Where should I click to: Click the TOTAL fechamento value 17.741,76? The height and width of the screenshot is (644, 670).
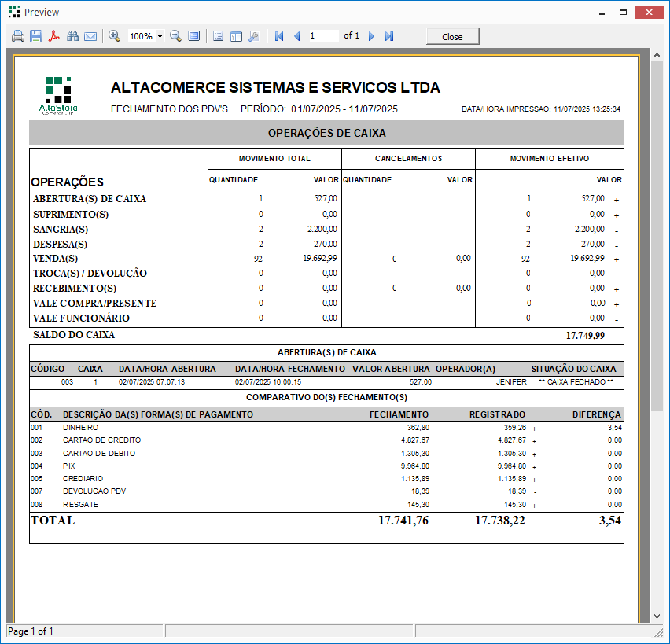(x=403, y=521)
